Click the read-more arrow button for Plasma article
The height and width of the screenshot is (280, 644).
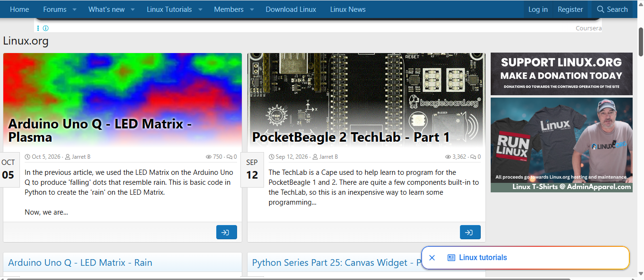(x=227, y=232)
